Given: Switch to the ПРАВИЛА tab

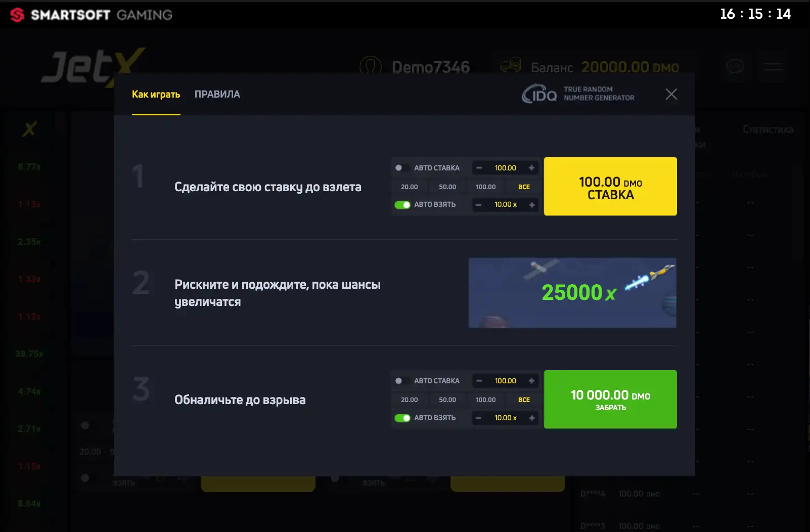Looking at the screenshot, I should click(217, 94).
